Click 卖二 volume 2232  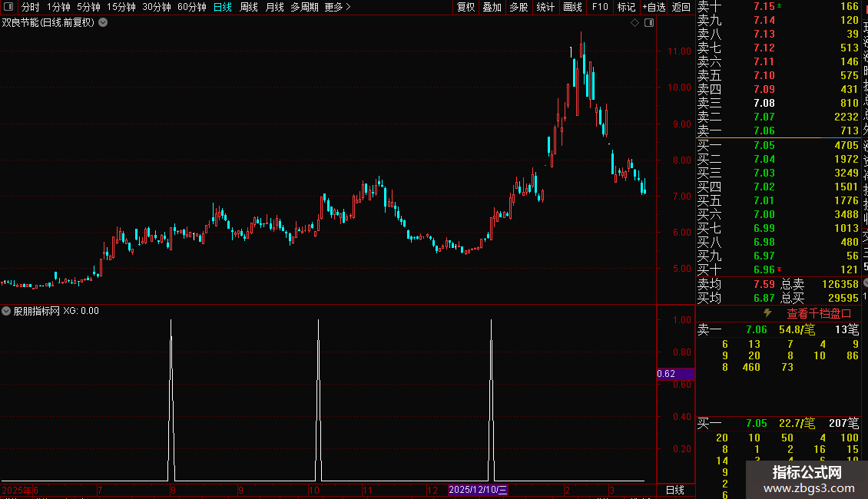click(x=846, y=117)
